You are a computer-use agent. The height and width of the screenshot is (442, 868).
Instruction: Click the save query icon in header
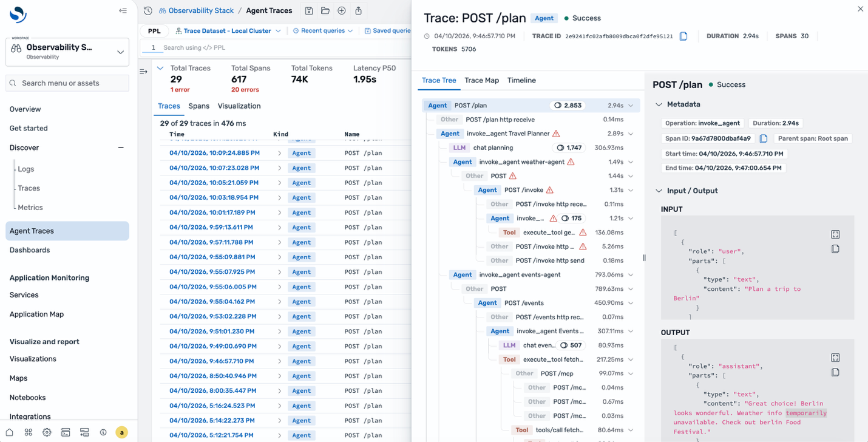309,11
